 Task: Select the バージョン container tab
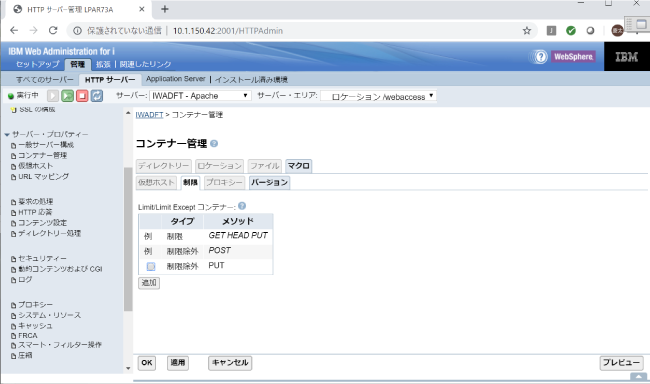click(x=269, y=182)
